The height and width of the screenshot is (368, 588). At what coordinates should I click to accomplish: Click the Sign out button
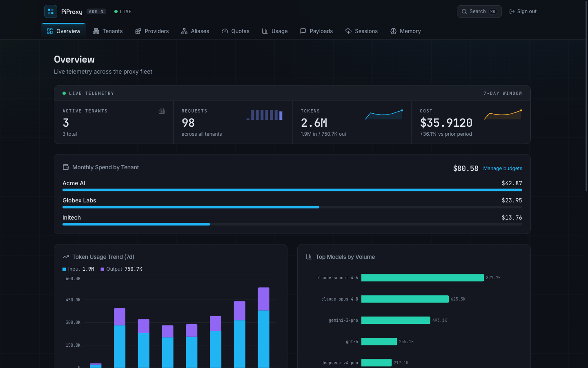tap(523, 11)
